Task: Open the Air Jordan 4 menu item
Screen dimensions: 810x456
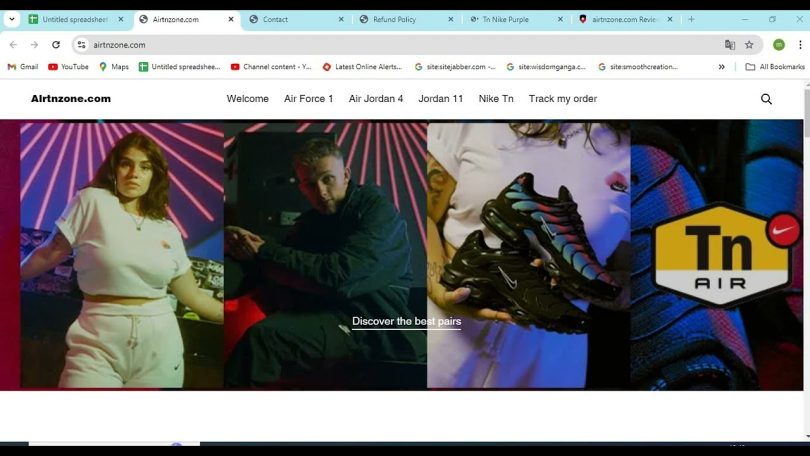Action: [x=376, y=99]
